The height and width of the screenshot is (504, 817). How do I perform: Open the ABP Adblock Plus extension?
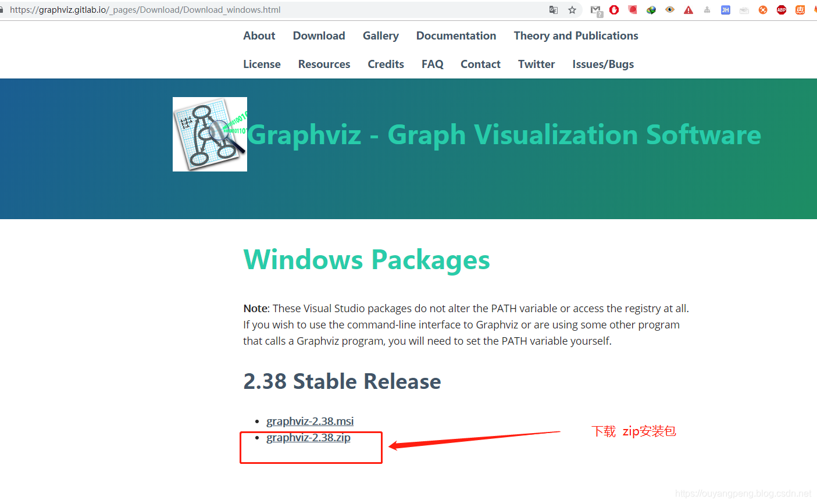click(782, 10)
